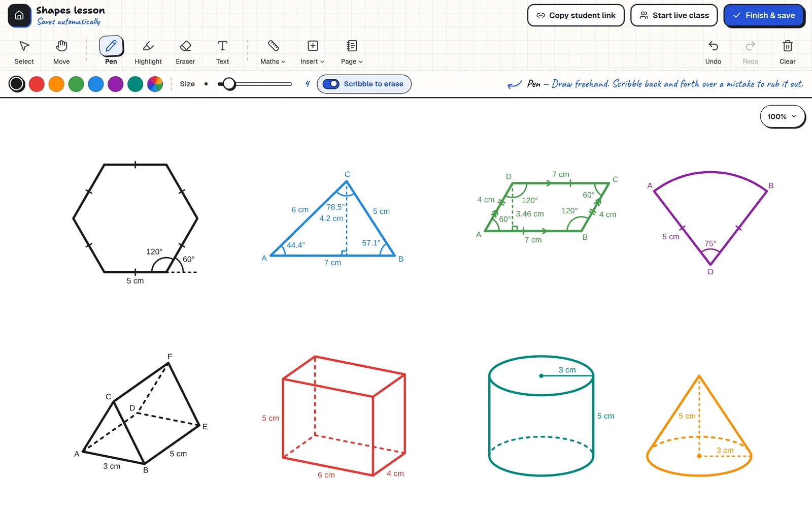Switch to the Eraser tool
Viewport: 812px width, 508px height.
tap(185, 51)
